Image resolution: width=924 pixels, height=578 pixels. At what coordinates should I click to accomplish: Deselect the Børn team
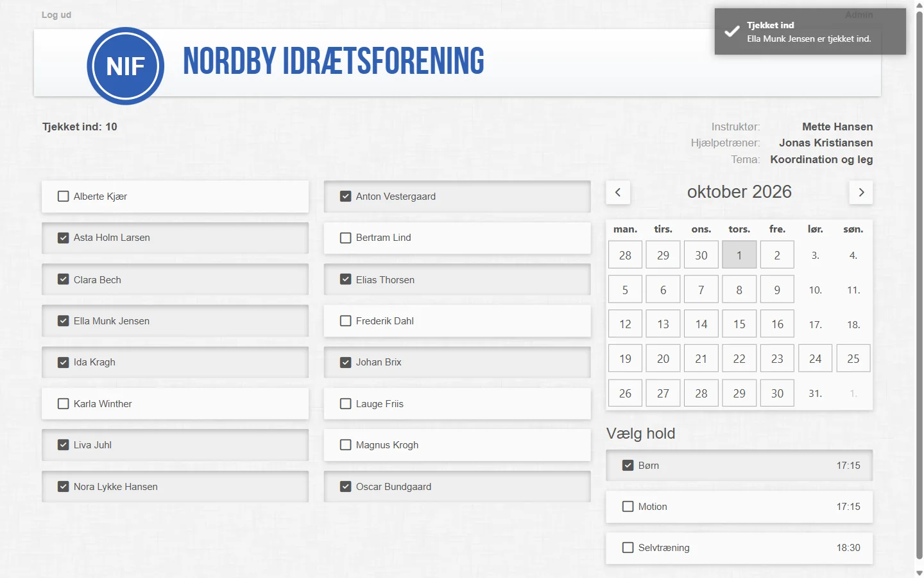coord(739,466)
